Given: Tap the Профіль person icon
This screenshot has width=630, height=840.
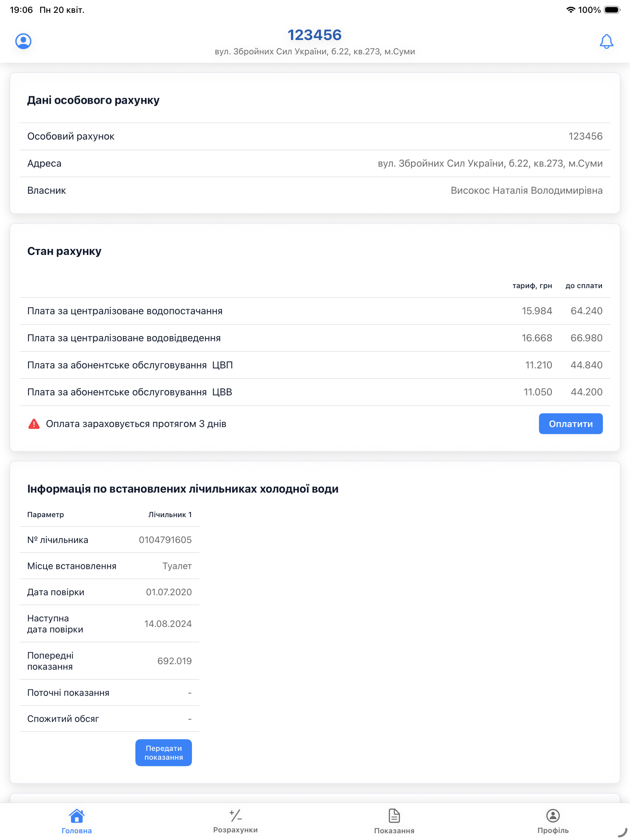Looking at the screenshot, I should click(553, 815).
